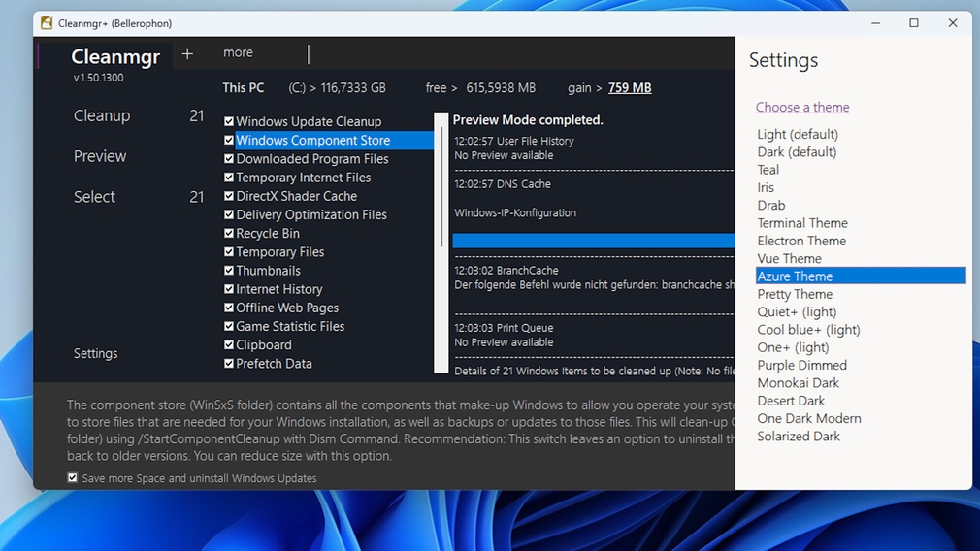The image size is (980, 551).
Task: Toggle Delivery Optimization Files checkbox
Action: pos(229,215)
